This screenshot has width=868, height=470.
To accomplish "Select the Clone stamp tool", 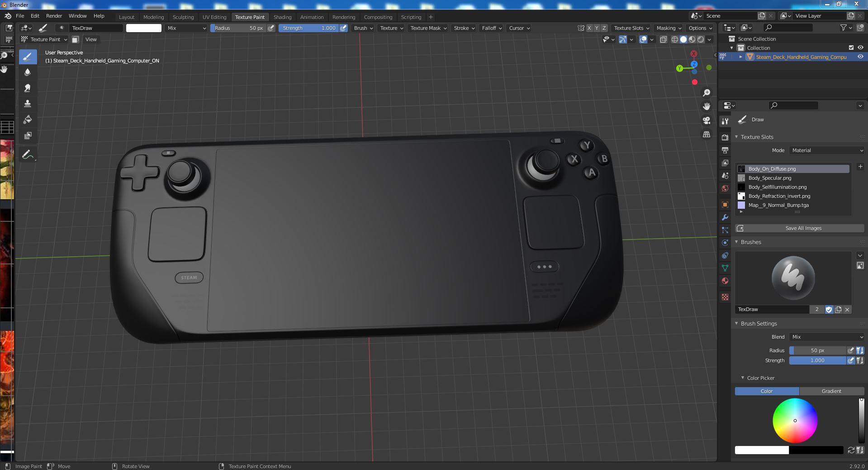I will click(x=28, y=104).
